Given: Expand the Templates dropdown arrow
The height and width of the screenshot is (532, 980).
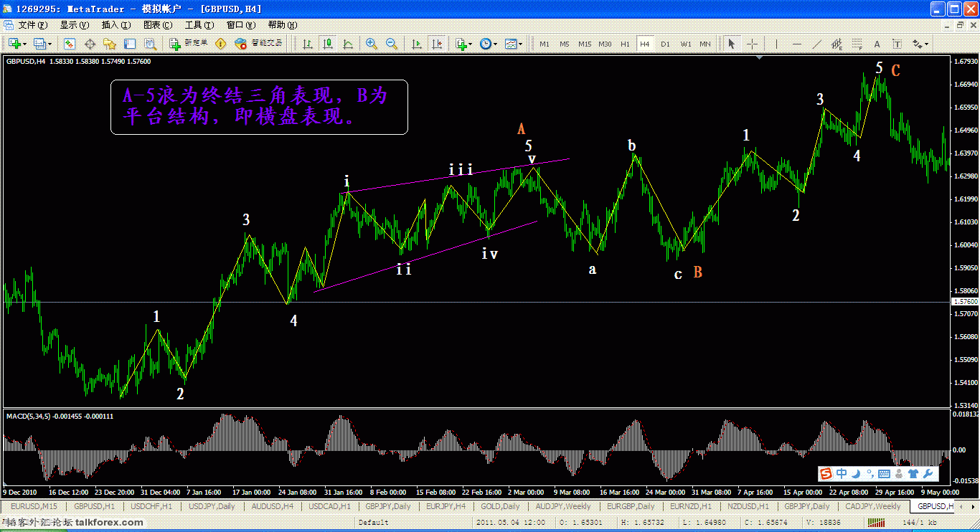Looking at the screenshot, I should 522,44.
